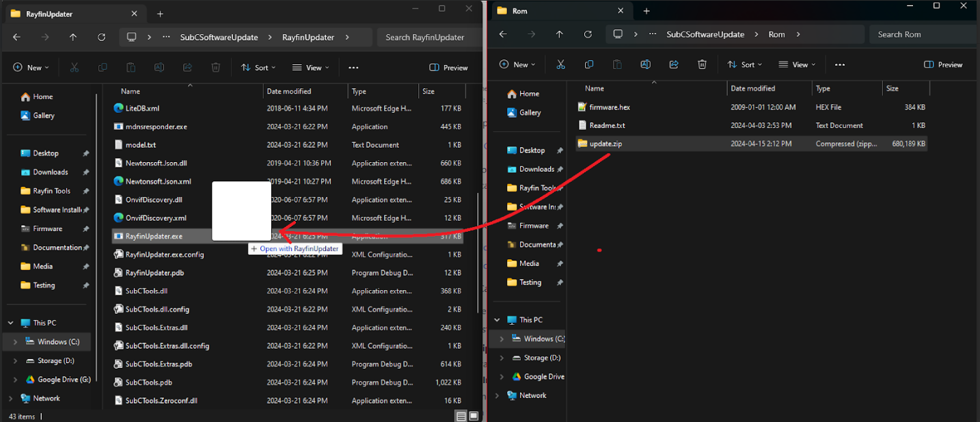Image resolution: width=980 pixels, height=422 pixels.
Task: Open See more menu in RayfinUpdater toolbar
Action: [353, 68]
